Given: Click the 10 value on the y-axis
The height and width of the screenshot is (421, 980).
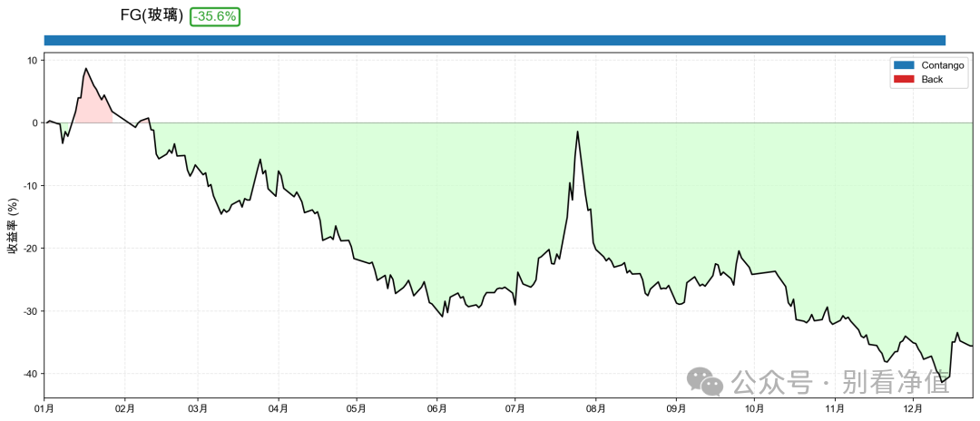Looking at the screenshot, I should tap(32, 61).
